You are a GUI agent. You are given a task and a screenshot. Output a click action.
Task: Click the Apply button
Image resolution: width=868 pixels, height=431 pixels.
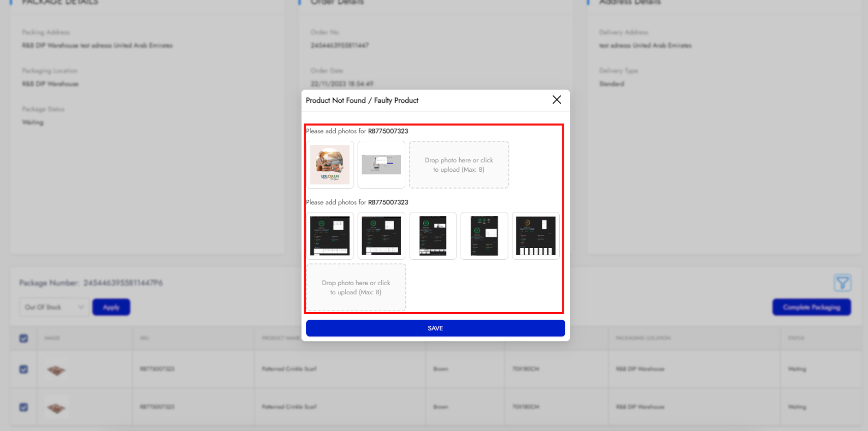(x=111, y=307)
